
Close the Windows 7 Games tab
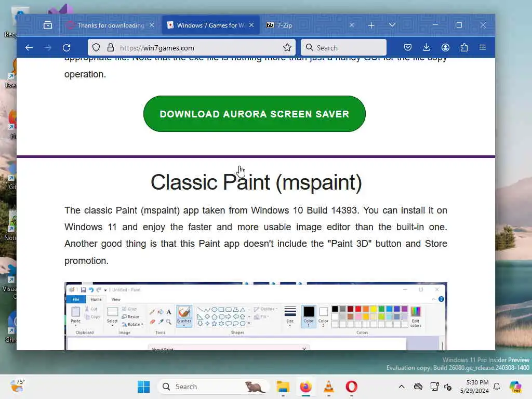(x=251, y=25)
